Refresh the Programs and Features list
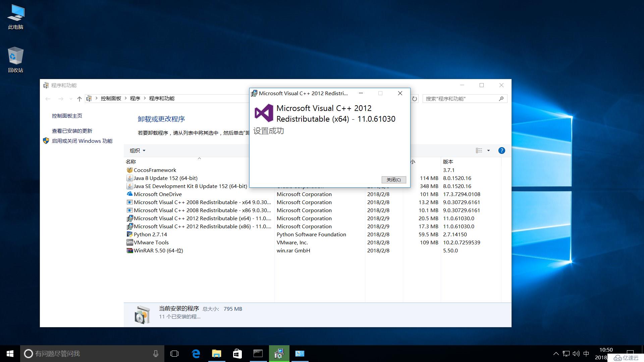Screen dimensions: 644x362 [415, 99]
